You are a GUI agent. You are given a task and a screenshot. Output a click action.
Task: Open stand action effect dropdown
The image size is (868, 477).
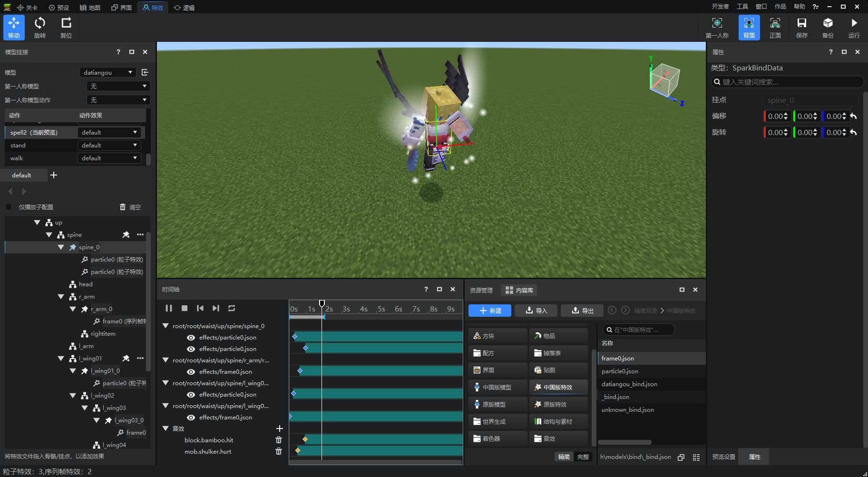click(x=109, y=145)
